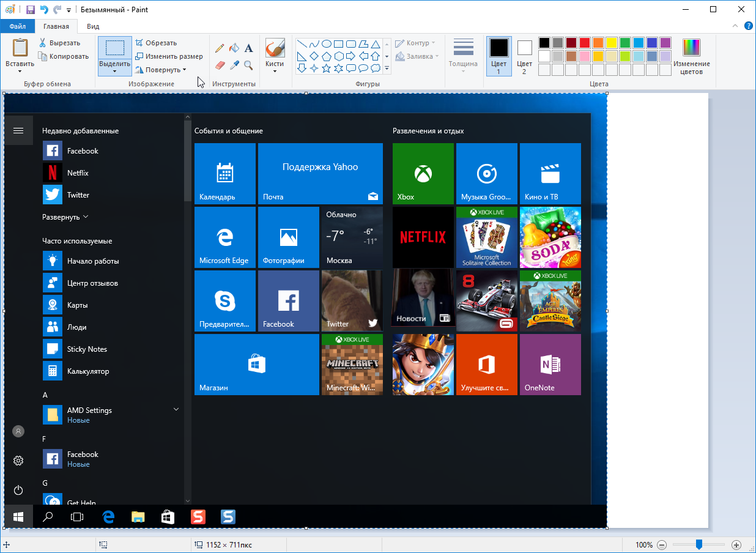Click the Redo arrow in title bar
Viewport: 756px width, 553px height.
(x=57, y=10)
